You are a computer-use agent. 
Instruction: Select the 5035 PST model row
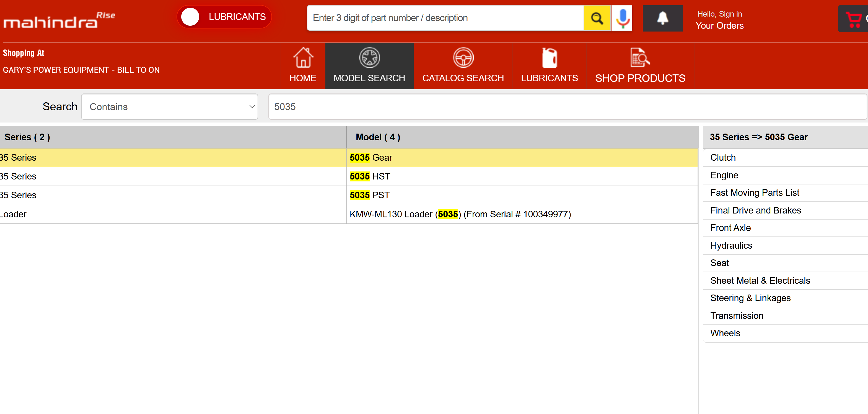[x=522, y=195]
